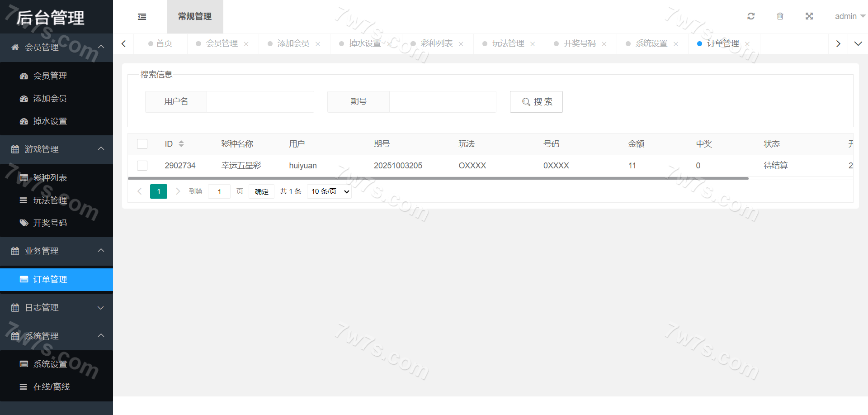Collapse sidebar using the menu fold icon
The height and width of the screenshot is (415, 868).
click(x=142, y=17)
